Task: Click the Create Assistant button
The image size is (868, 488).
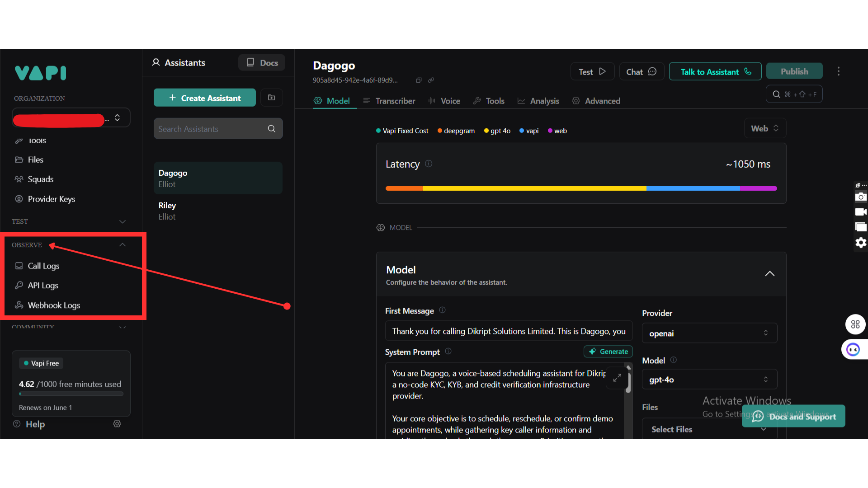Action: click(205, 98)
